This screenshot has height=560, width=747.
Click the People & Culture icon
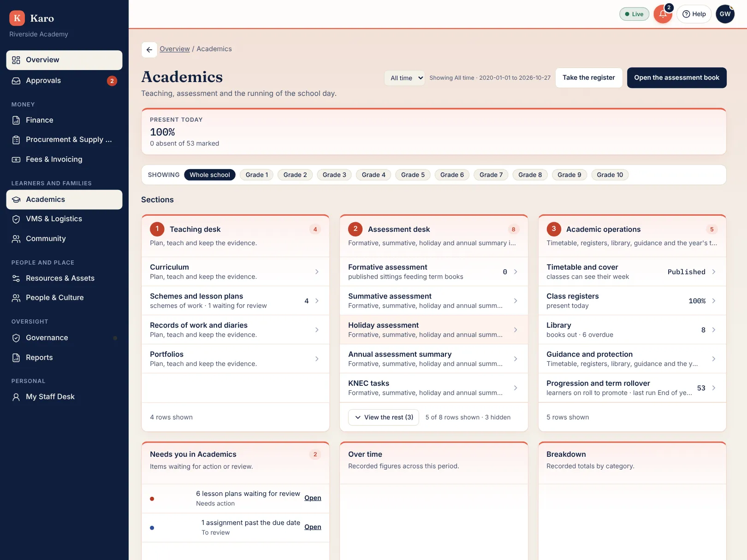pos(16,298)
